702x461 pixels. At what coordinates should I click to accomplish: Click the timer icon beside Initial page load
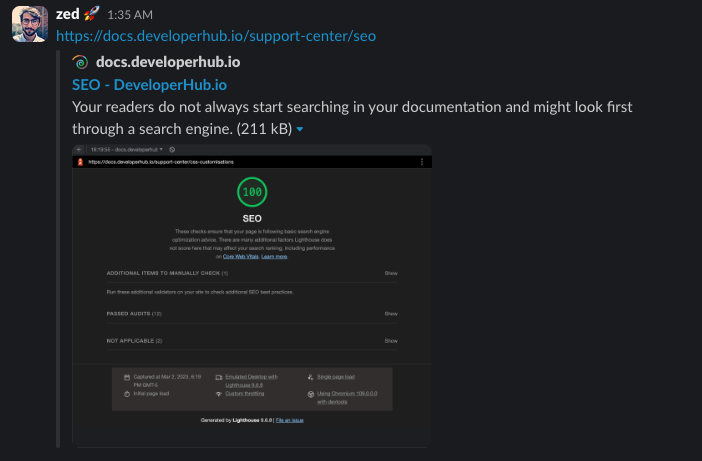(x=127, y=394)
